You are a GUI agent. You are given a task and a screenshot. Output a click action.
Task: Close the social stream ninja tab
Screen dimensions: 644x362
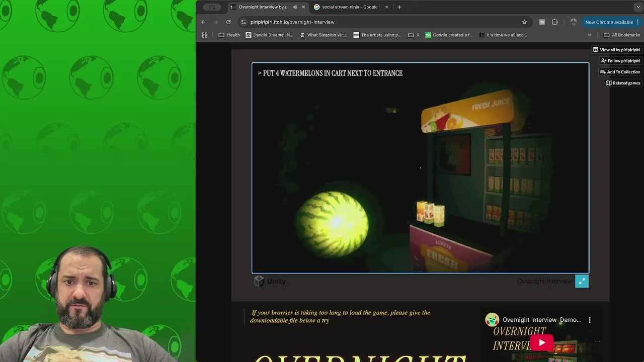[x=386, y=7]
